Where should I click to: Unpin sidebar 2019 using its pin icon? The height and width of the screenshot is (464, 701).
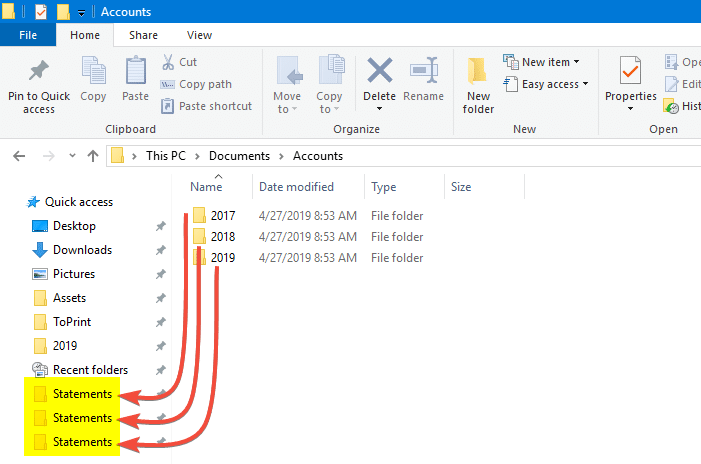click(160, 346)
